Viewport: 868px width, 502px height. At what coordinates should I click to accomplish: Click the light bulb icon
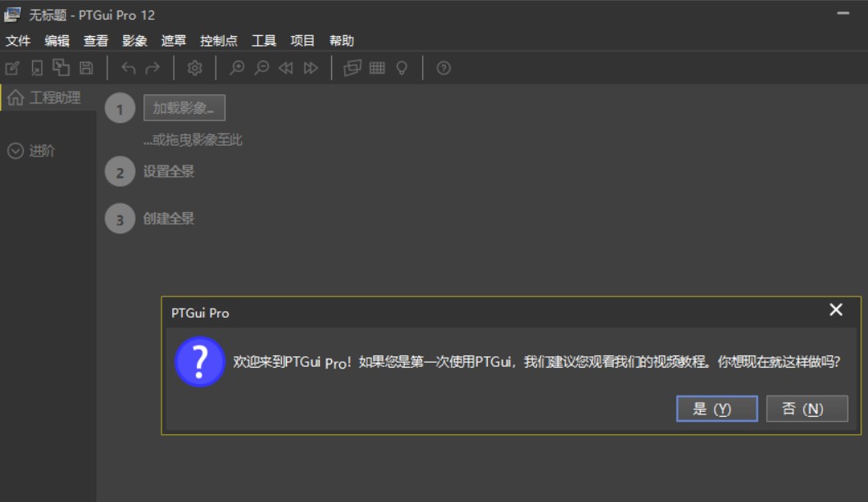click(402, 68)
